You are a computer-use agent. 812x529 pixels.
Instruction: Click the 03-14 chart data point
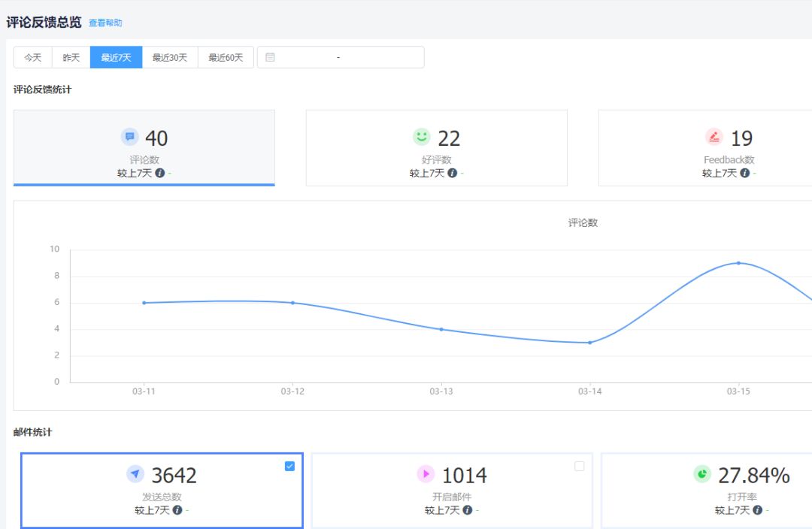coord(589,343)
